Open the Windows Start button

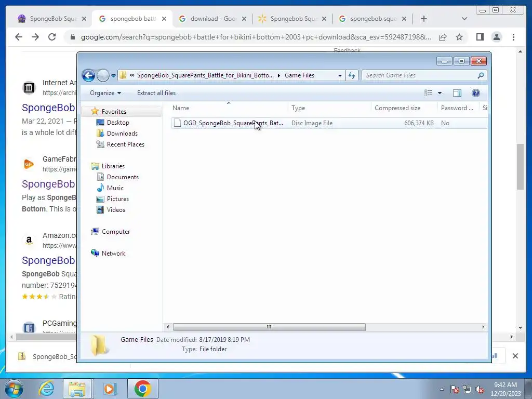[x=14, y=389]
